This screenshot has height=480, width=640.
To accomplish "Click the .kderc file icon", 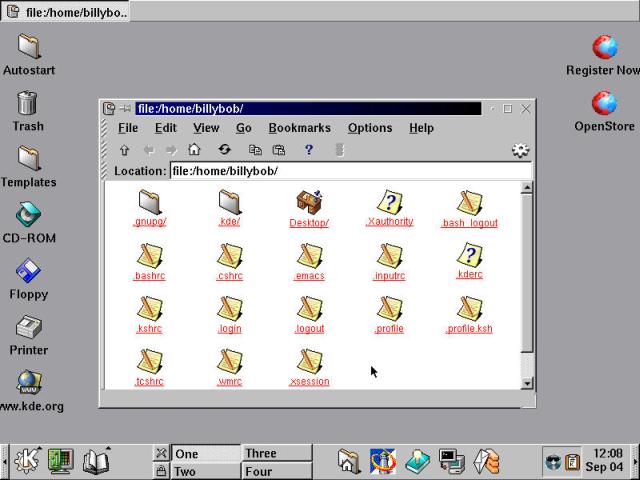I will coord(469,255).
